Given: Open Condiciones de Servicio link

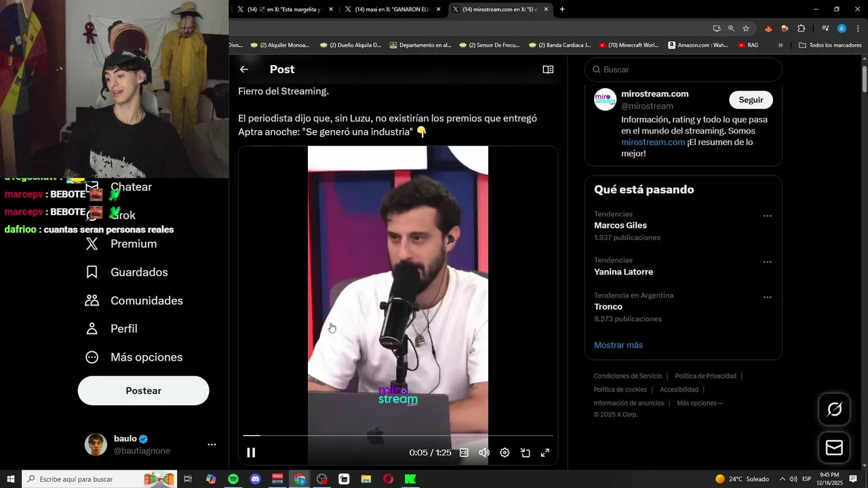Looking at the screenshot, I should point(628,376).
